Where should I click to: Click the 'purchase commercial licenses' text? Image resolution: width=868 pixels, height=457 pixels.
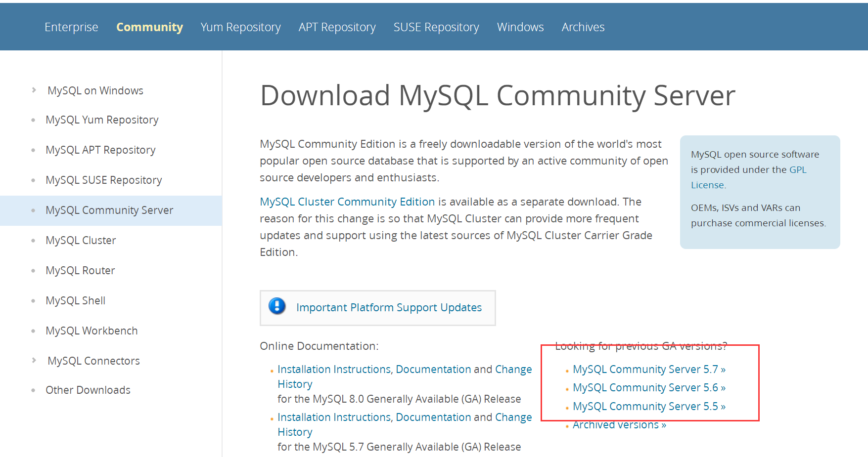[x=758, y=223]
